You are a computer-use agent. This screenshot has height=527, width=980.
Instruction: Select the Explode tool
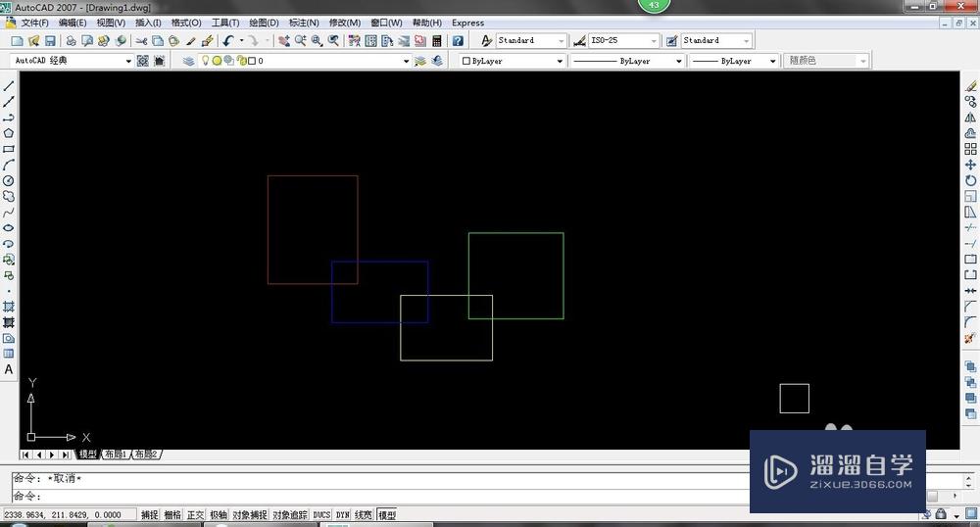tap(970, 338)
